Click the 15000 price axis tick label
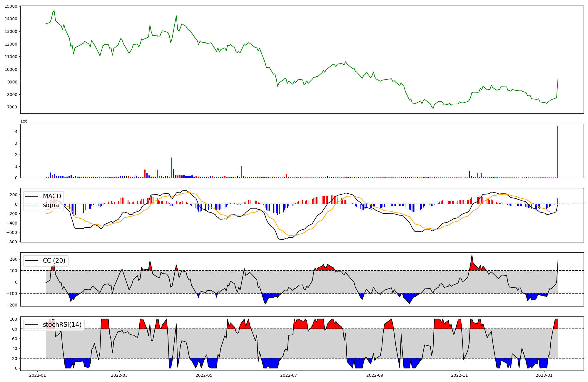This screenshot has width=588, height=382. point(11,6)
